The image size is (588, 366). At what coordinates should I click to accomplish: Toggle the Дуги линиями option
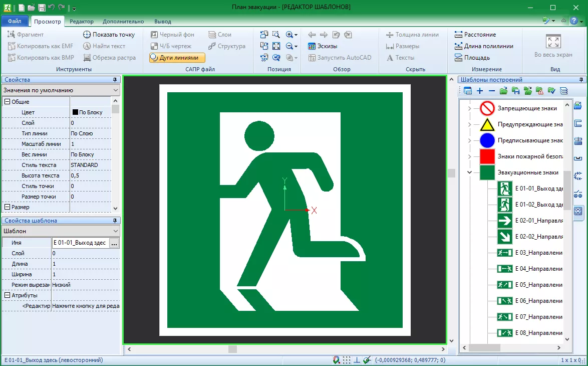(x=177, y=58)
